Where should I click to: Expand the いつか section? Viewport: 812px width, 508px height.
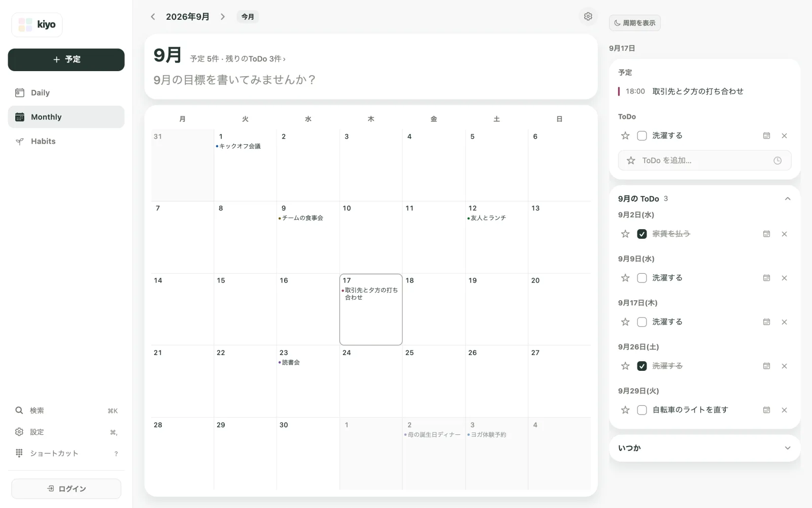point(787,448)
